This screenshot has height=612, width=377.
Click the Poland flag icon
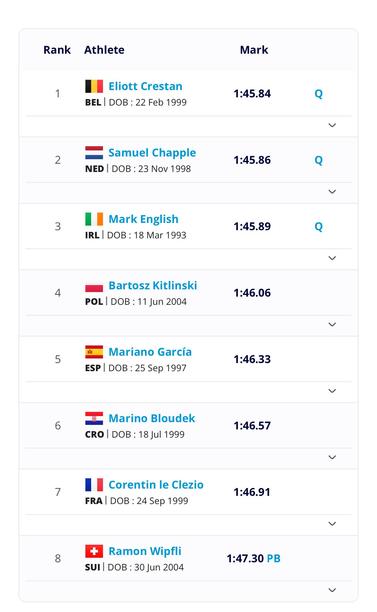[x=94, y=285]
